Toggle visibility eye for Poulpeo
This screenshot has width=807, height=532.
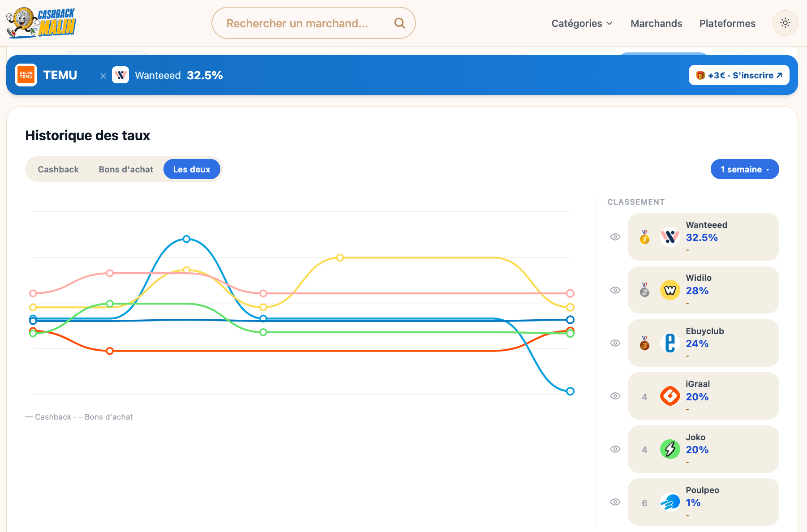(615, 502)
